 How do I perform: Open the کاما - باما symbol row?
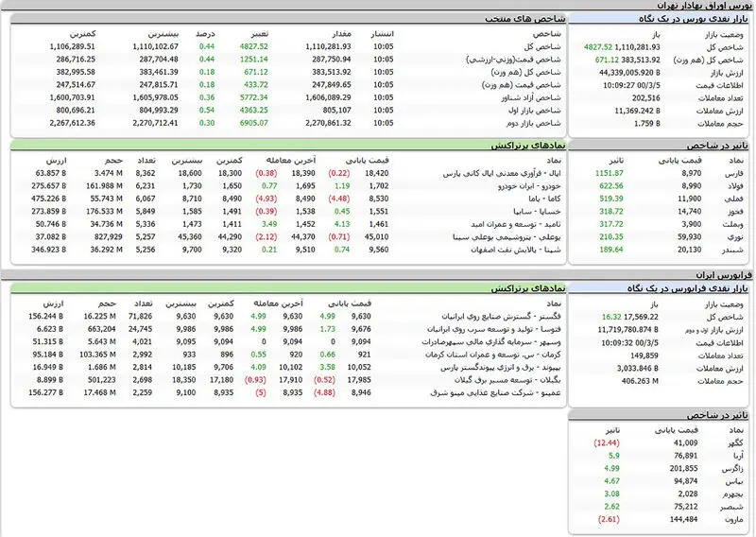(545, 199)
